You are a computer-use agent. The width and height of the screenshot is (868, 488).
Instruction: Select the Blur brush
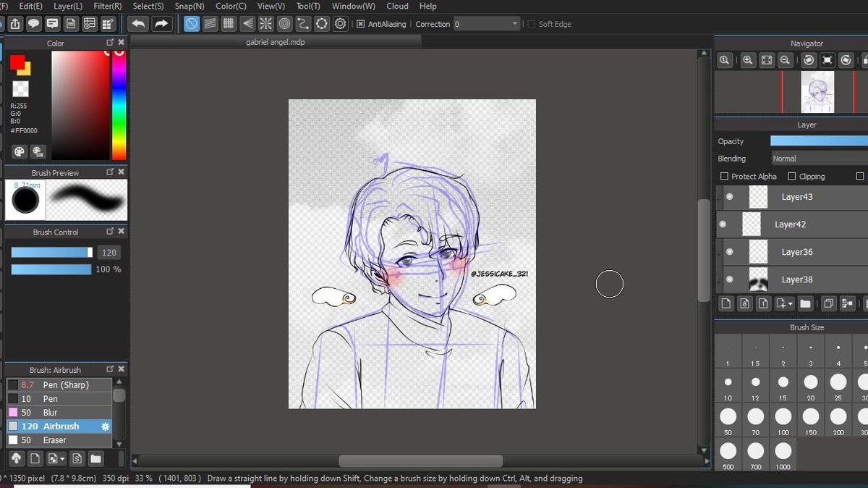click(59, 413)
